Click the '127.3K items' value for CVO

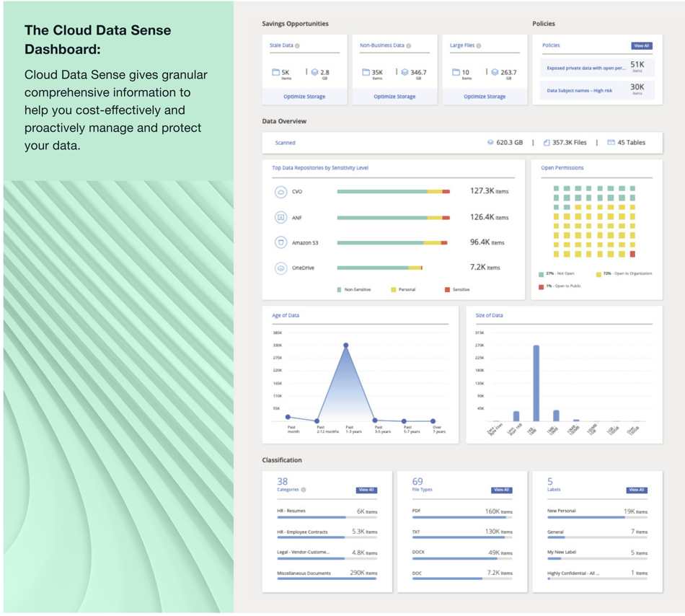(x=490, y=191)
